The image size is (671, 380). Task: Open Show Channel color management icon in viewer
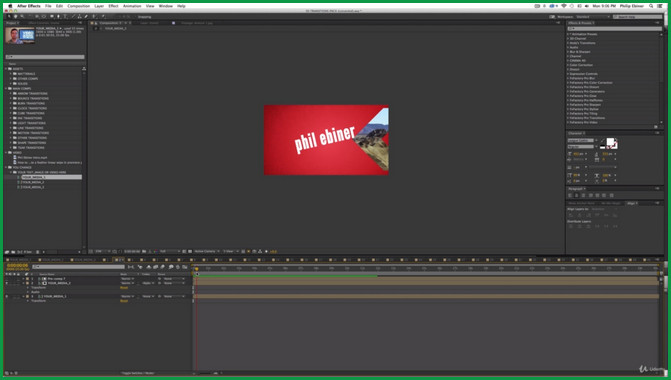point(156,251)
